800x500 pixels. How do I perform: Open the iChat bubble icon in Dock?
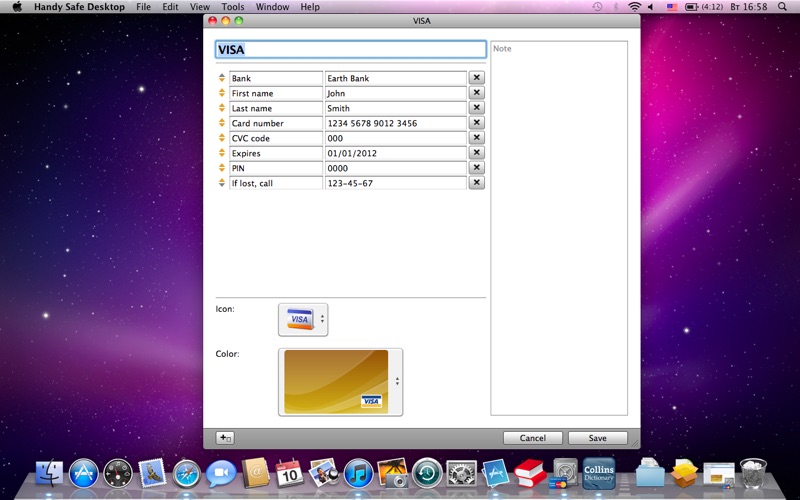coord(221,473)
